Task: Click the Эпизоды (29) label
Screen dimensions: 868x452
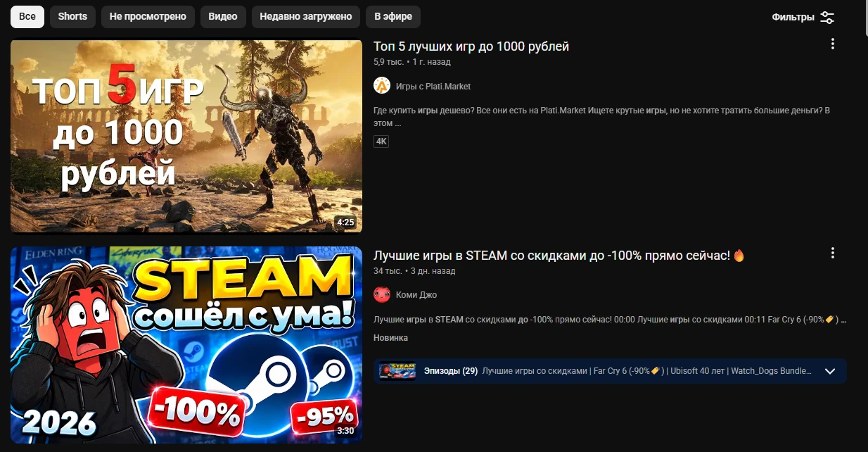Action: (451, 371)
